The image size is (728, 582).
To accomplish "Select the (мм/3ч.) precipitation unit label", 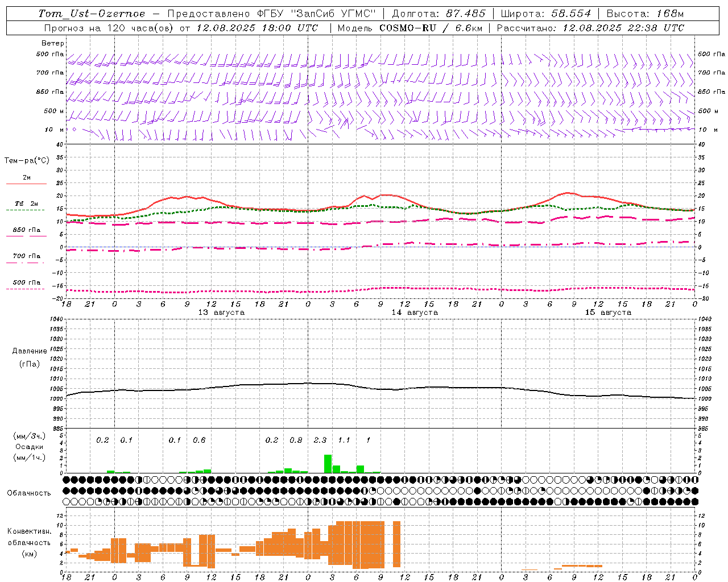I will pyautogui.click(x=30, y=436).
